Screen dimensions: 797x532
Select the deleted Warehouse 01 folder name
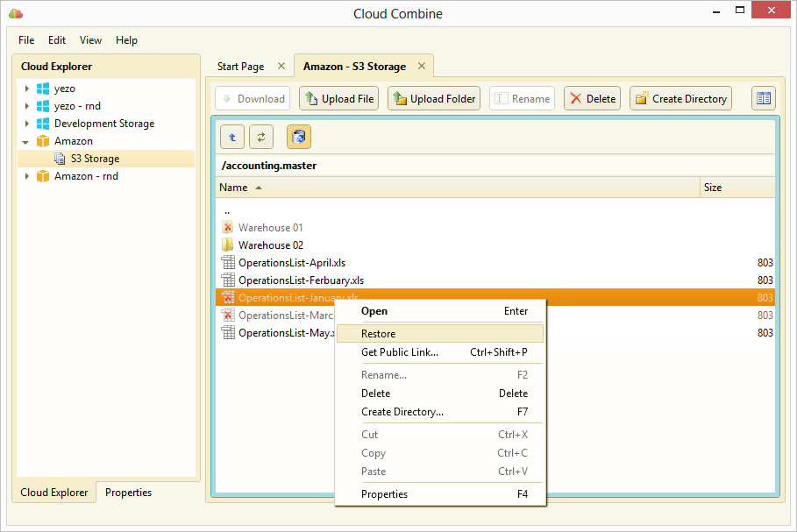click(x=270, y=228)
